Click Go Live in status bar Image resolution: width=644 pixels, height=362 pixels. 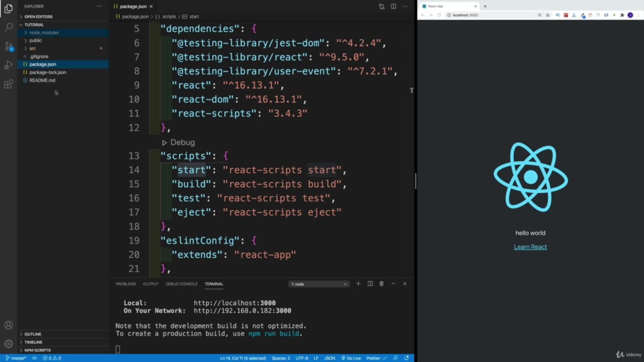[351, 358]
